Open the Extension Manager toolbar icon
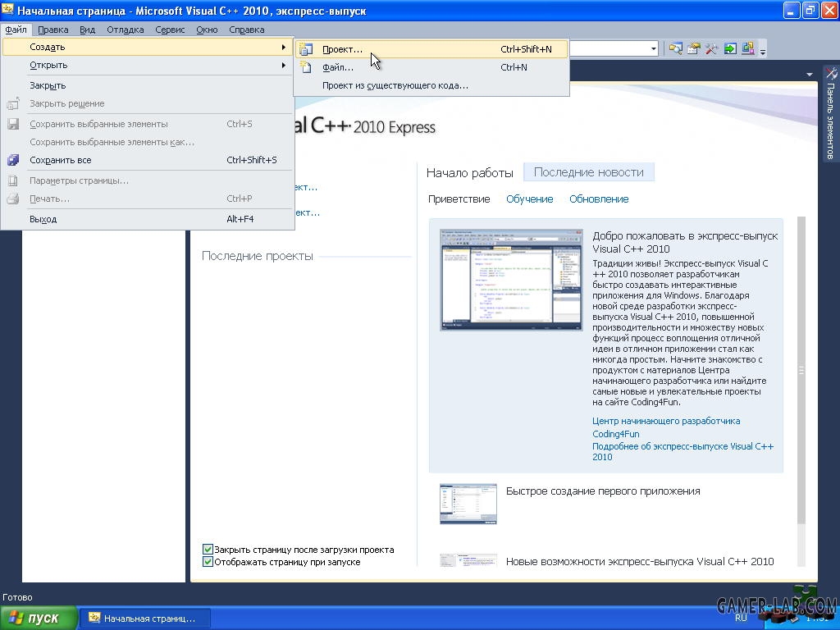 pos(748,48)
